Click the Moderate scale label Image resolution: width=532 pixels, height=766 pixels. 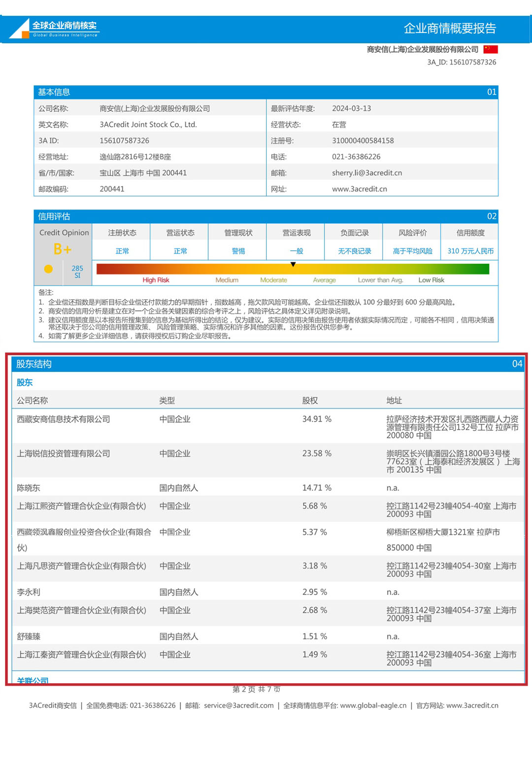coord(273,280)
